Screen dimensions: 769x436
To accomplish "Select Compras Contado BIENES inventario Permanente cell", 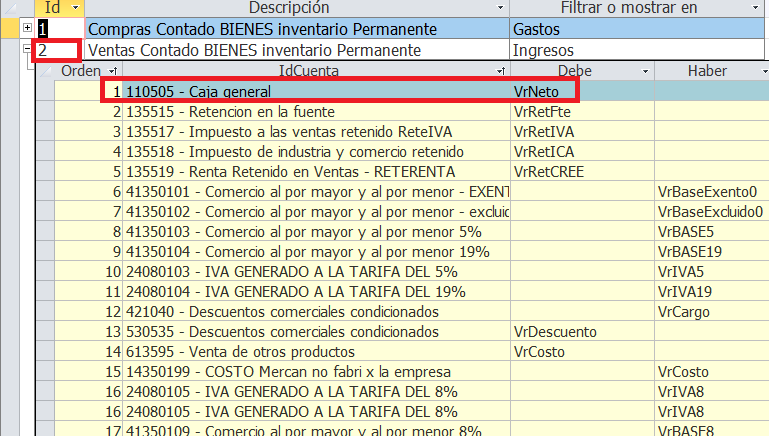I will [x=297, y=29].
